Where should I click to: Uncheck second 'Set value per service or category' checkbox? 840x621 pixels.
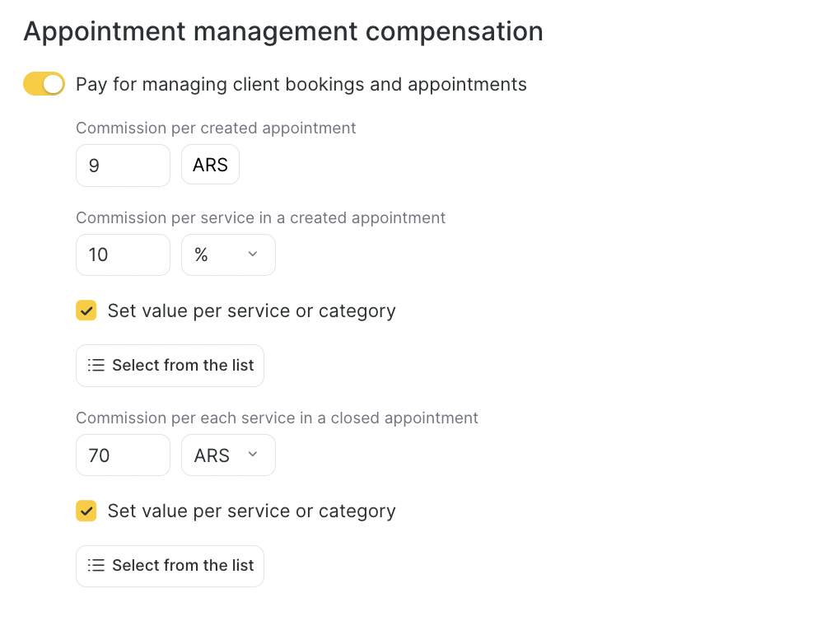(x=86, y=511)
